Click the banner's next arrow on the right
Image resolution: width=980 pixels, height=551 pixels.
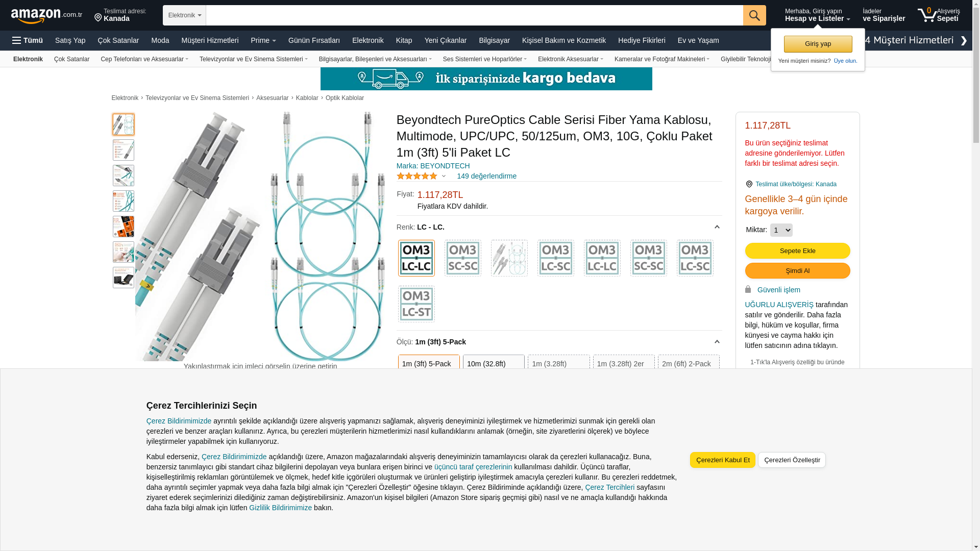tap(964, 41)
